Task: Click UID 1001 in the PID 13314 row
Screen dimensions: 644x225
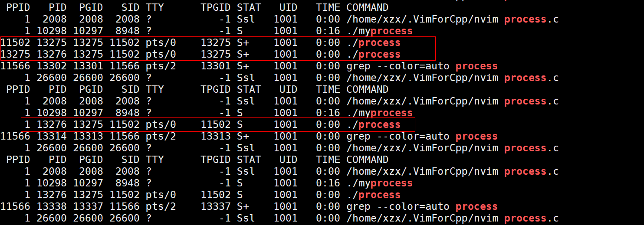Action: 286,136
